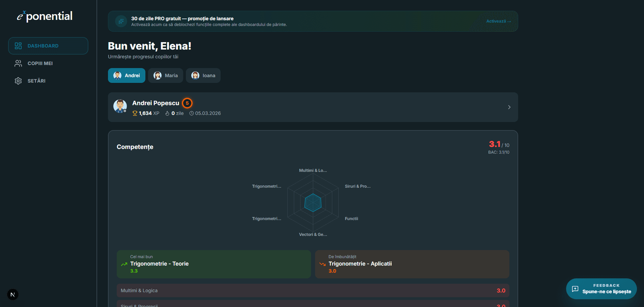
Task: Open Copiii Mei section
Action: point(48,63)
